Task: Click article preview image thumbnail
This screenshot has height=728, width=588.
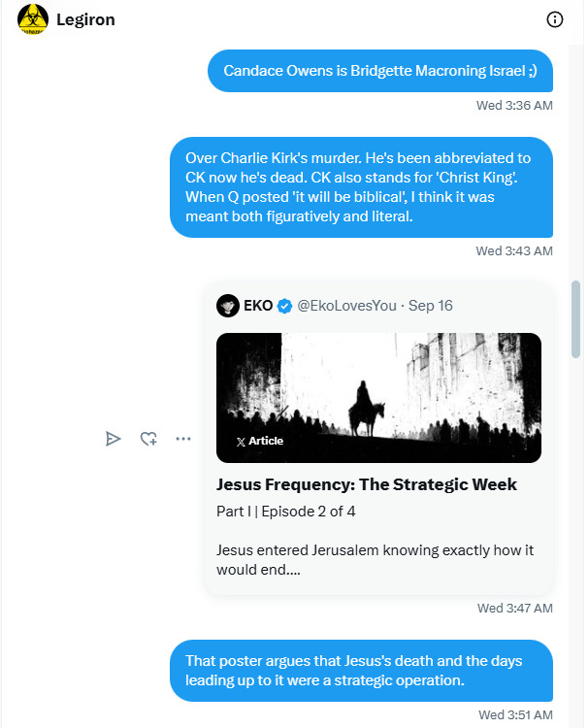Action: pyautogui.click(x=378, y=398)
